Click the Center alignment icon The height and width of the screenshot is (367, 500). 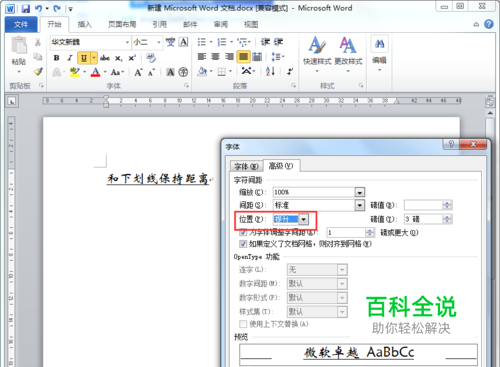click(215, 57)
